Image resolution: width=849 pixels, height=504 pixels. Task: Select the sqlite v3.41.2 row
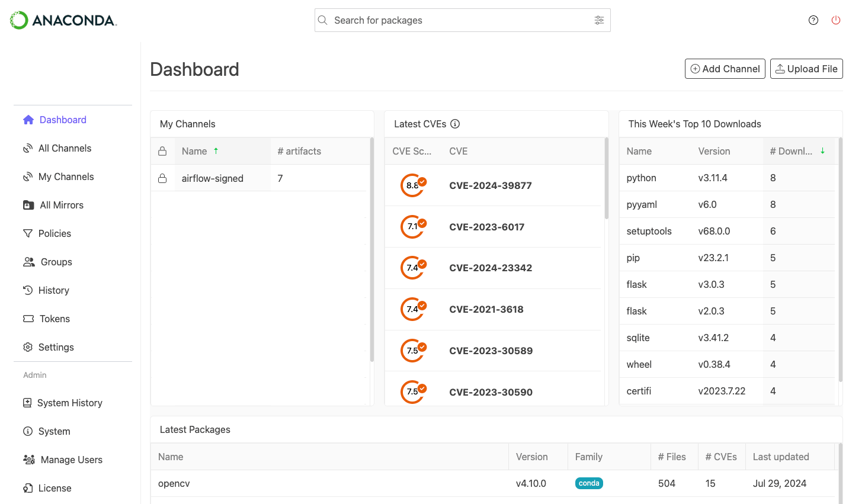pyautogui.click(x=727, y=338)
